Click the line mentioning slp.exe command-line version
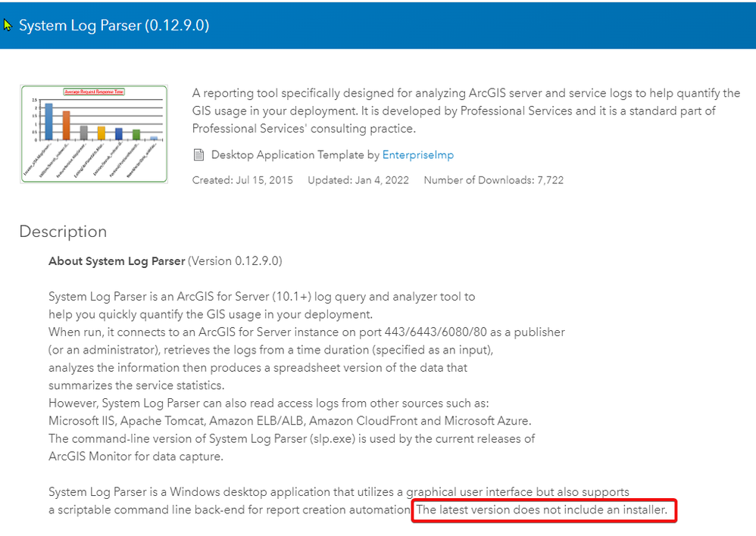Viewport: 756px width, 536px height. click(292, 438)
